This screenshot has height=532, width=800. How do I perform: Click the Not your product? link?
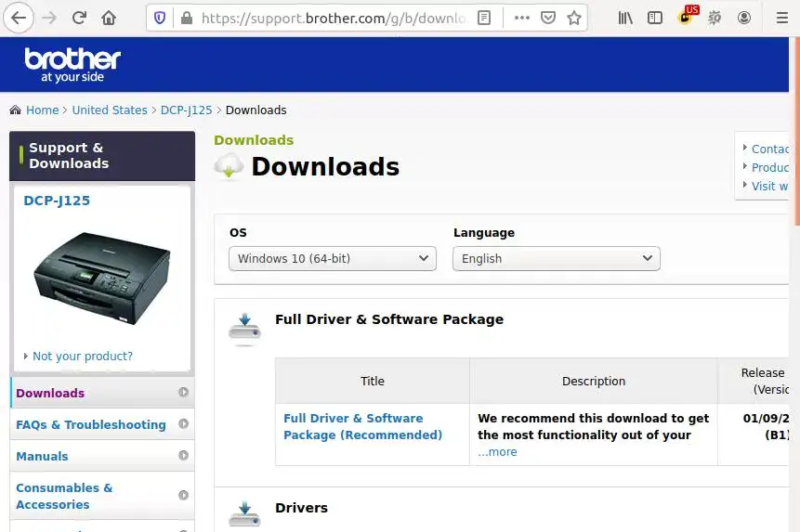(83, 357)
